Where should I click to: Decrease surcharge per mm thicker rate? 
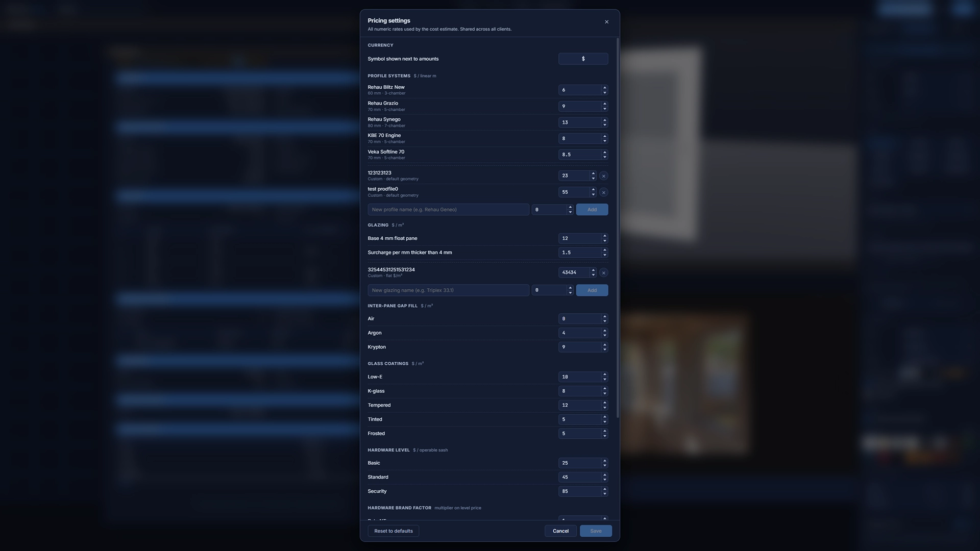605,255
